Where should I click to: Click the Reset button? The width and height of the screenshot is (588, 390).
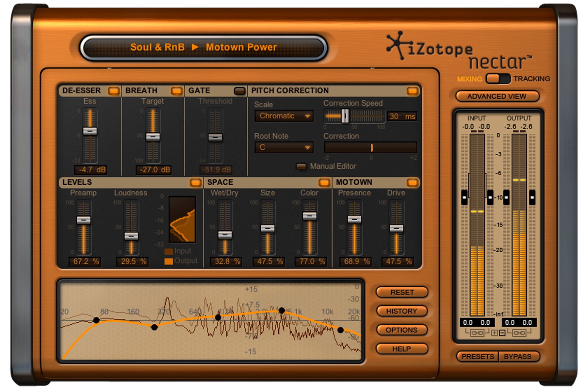tap(402, 292)
